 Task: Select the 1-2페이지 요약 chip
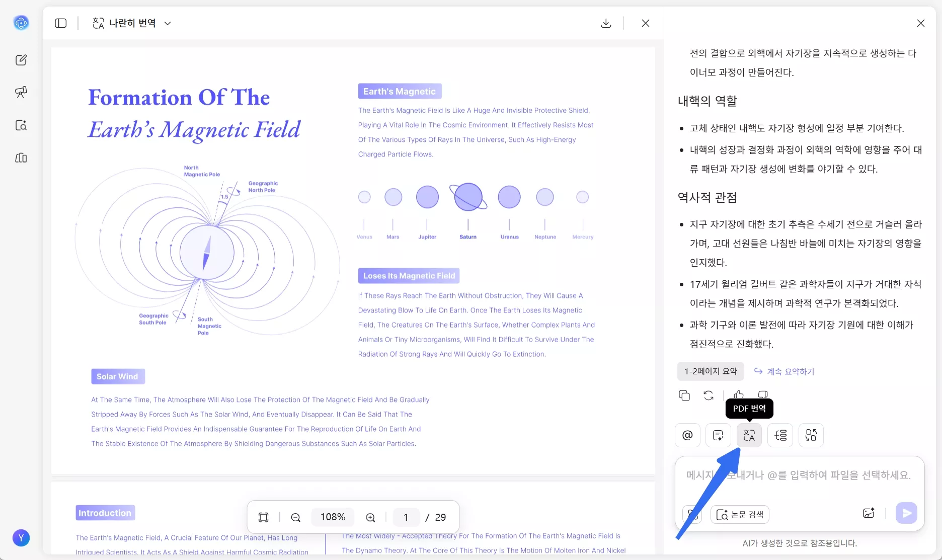coord(710,371)
